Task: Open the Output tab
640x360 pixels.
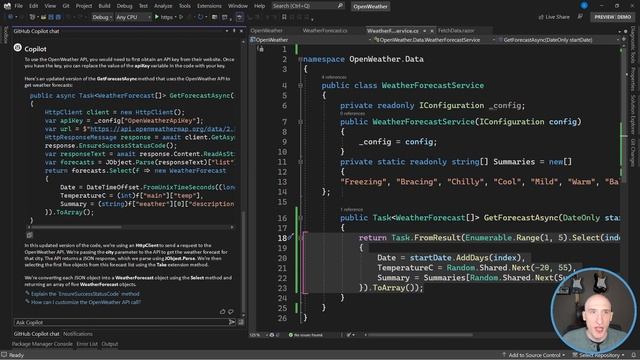Action: (x=109, y=344)
